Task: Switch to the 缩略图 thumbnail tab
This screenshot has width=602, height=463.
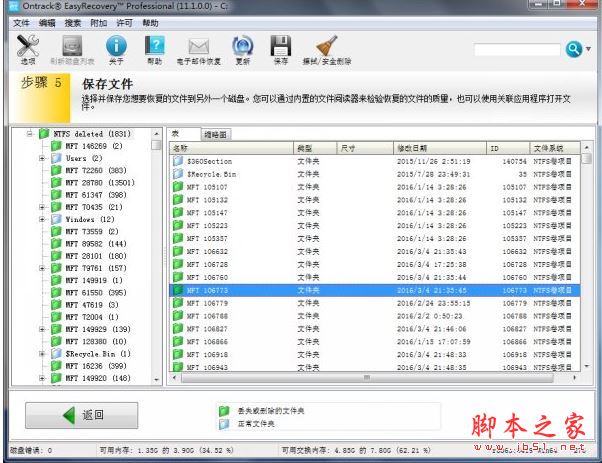Action: point(215,134)
